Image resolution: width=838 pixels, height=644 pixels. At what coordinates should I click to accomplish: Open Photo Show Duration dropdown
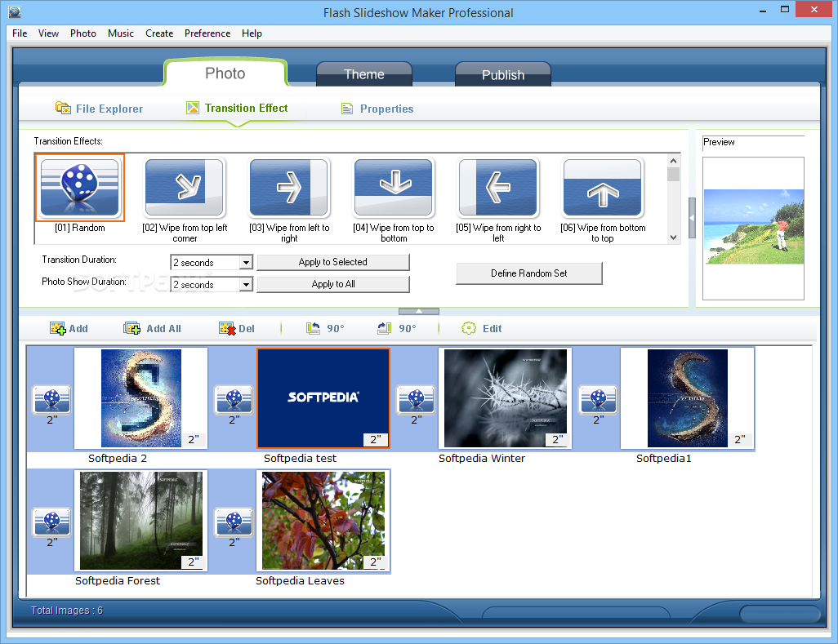click(245, 284)
